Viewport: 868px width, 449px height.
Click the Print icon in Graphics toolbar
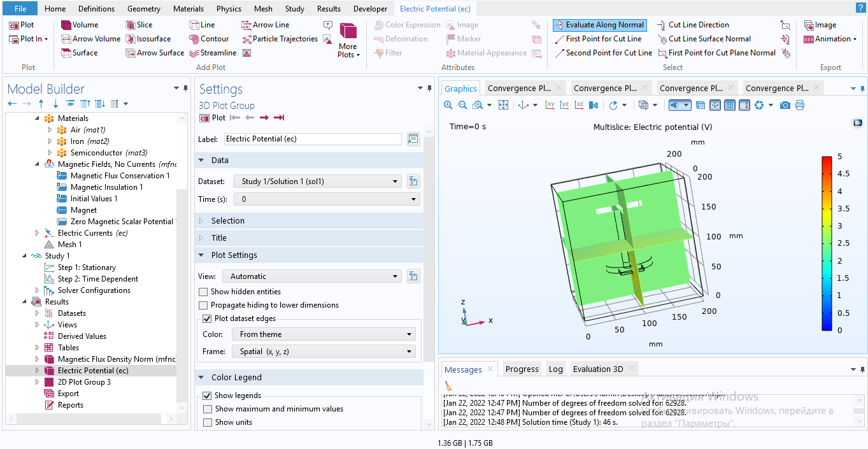(800, 105)
